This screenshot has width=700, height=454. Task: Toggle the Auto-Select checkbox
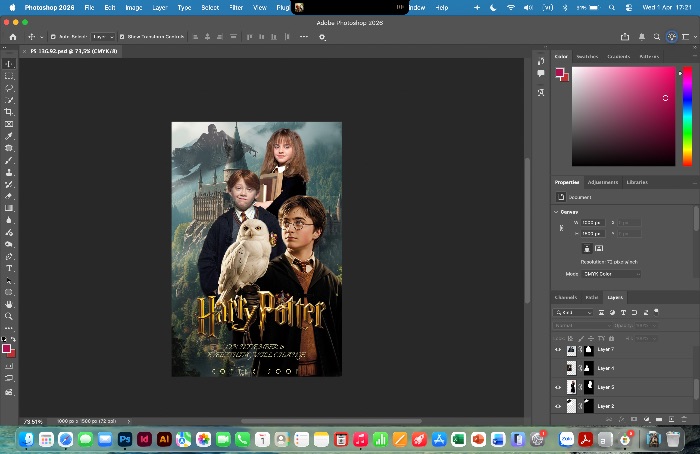pos(53,37)
